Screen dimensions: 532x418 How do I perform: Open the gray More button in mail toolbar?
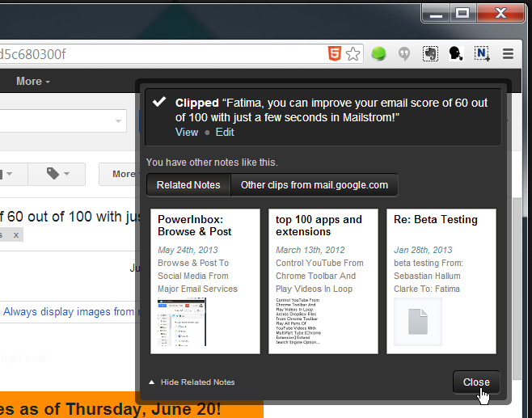(x=120, y=174)
